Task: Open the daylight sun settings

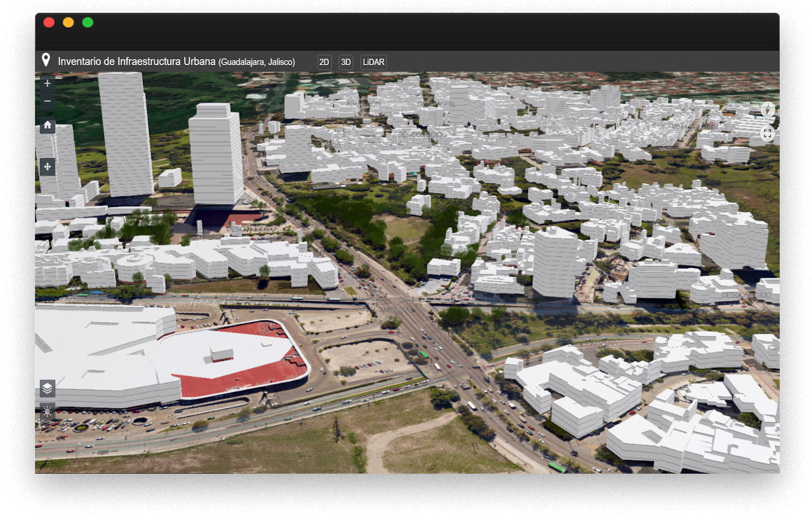Action: [48, 411]
